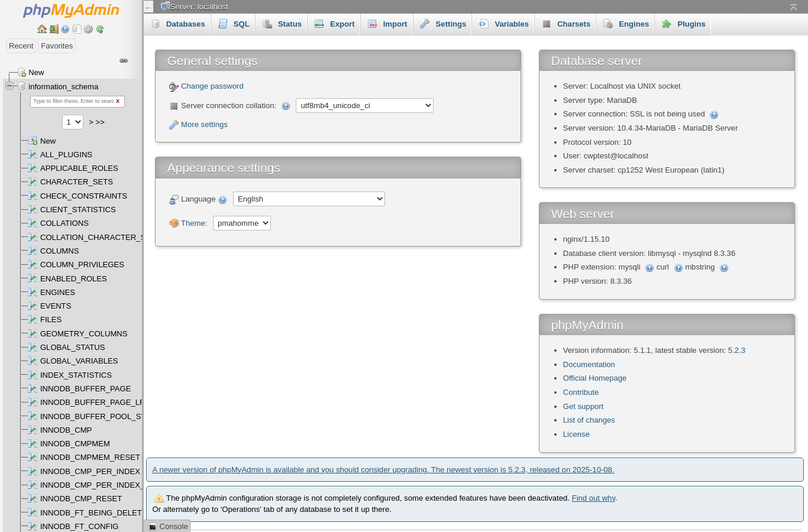Click the sidebar documents icon beside the gear
The image size is (808, 532).
(76, 29)
